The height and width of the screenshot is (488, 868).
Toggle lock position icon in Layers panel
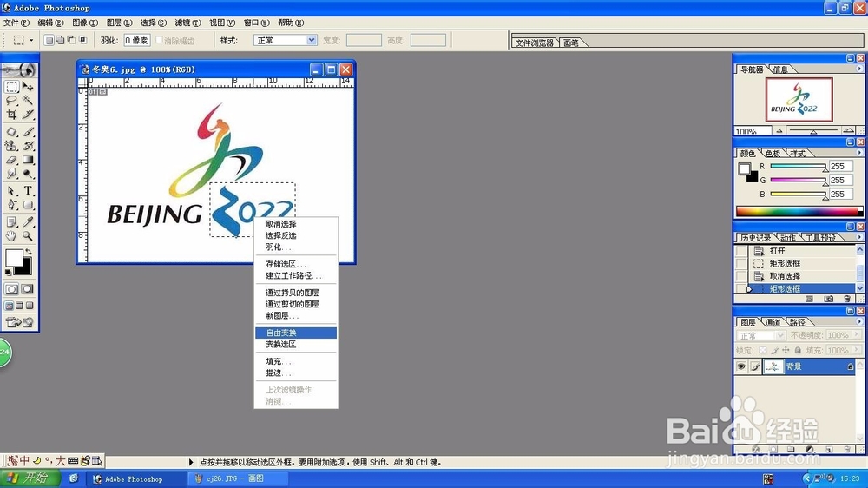[x=786, y=350]
